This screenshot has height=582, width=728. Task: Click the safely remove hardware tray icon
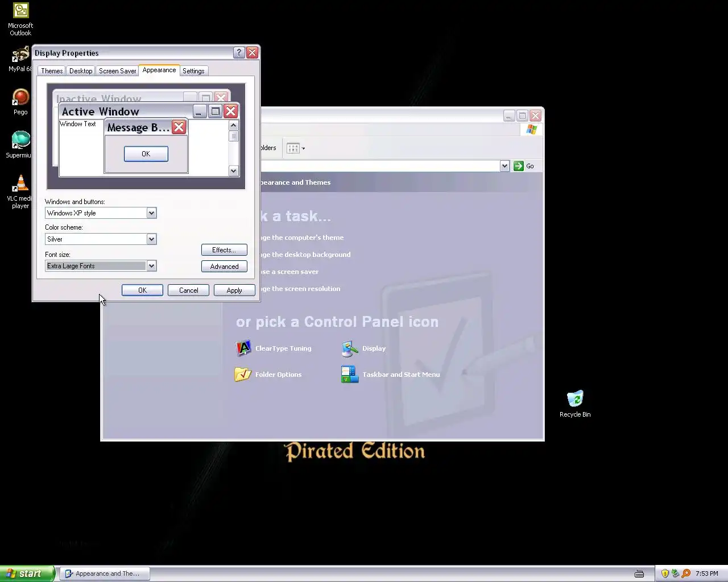click(675, 573)
